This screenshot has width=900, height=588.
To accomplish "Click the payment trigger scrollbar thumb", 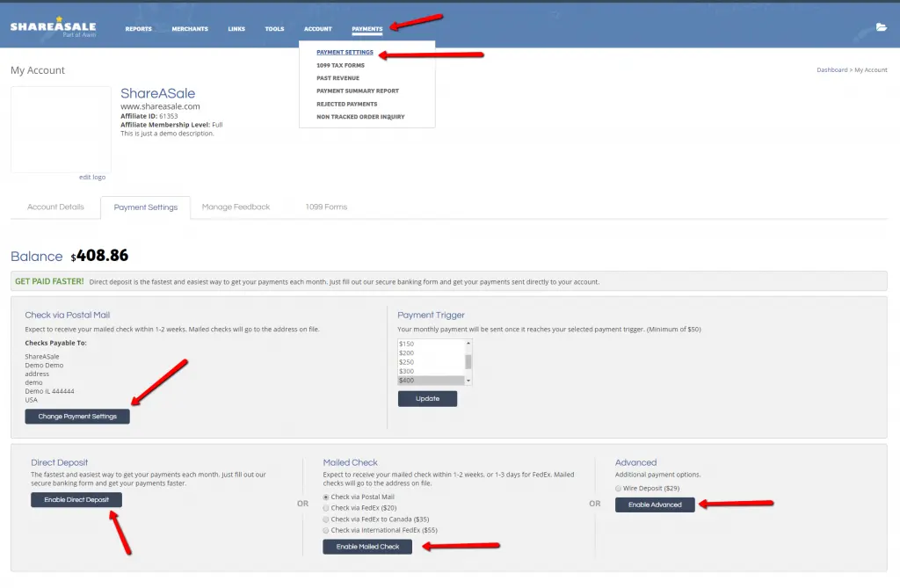I will 468,362.
